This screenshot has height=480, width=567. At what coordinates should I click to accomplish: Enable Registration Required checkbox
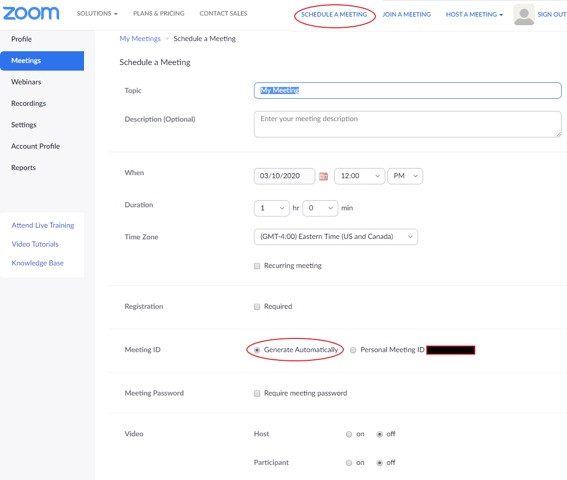pos(257,307)
